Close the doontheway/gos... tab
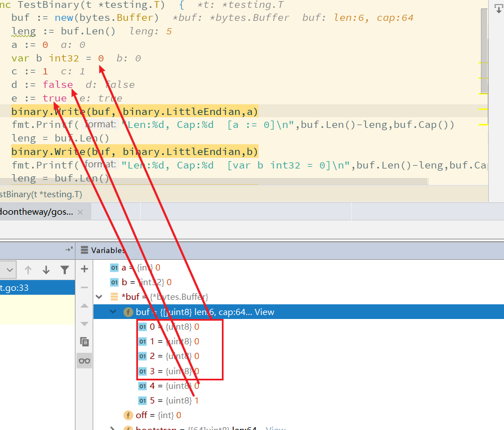The width and height of the screenshot is (504, 430). click(80, 212)
